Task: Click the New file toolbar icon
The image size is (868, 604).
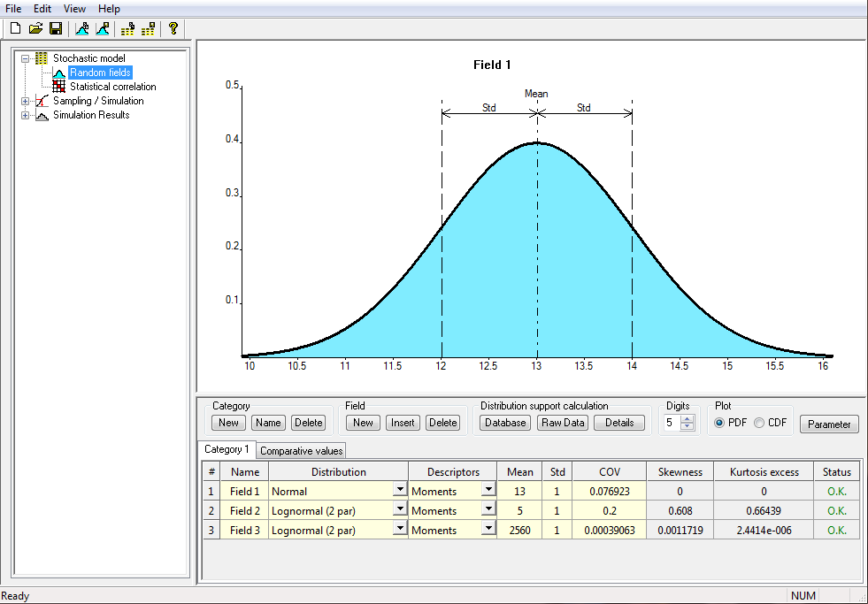Action: click(15, 29)
